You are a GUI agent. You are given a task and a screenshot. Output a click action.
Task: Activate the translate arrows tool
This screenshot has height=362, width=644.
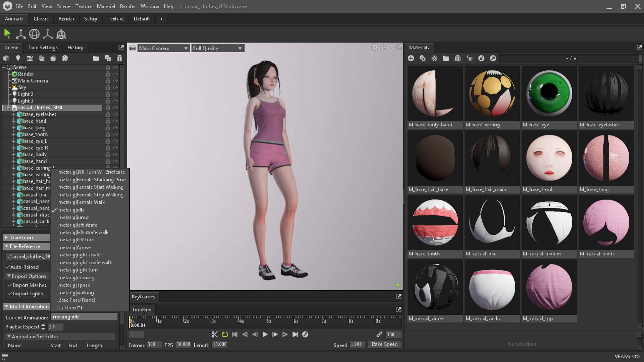[21, 34]
